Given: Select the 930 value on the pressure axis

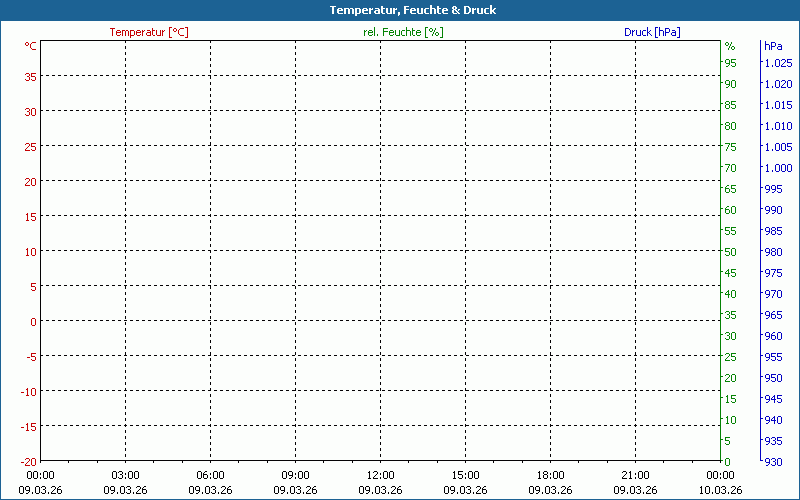Looking at the screenshot, I should [773, 461].
